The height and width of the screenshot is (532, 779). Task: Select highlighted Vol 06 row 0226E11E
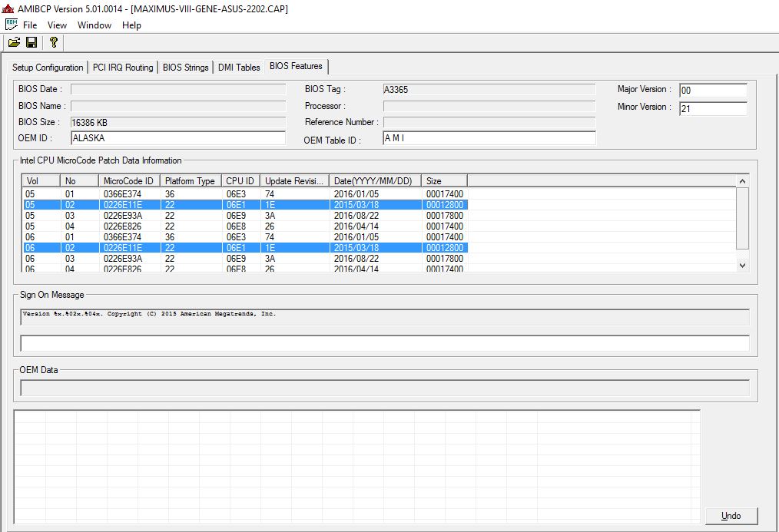click(x=245, y=248)
